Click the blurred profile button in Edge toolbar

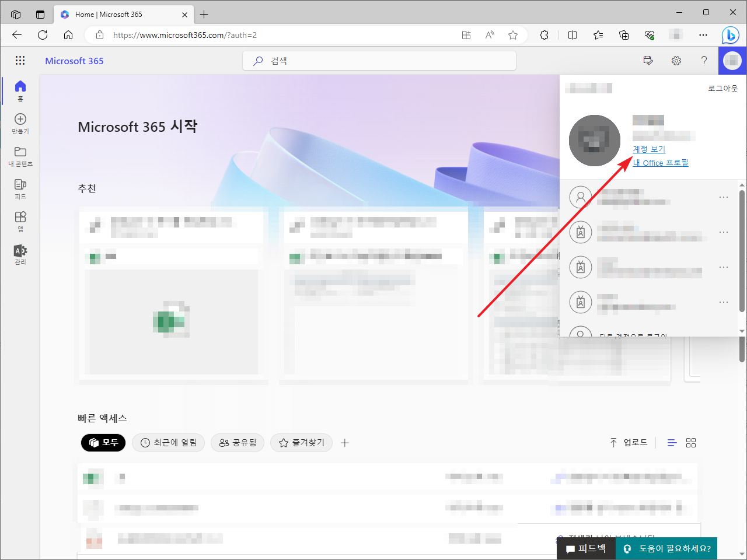pyautogui.click(x=676, y=35)
